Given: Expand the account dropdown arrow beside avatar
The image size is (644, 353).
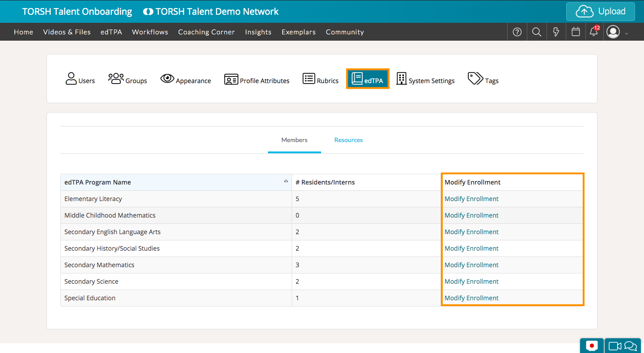Looking at the screenshot, I should pos(627,34).
